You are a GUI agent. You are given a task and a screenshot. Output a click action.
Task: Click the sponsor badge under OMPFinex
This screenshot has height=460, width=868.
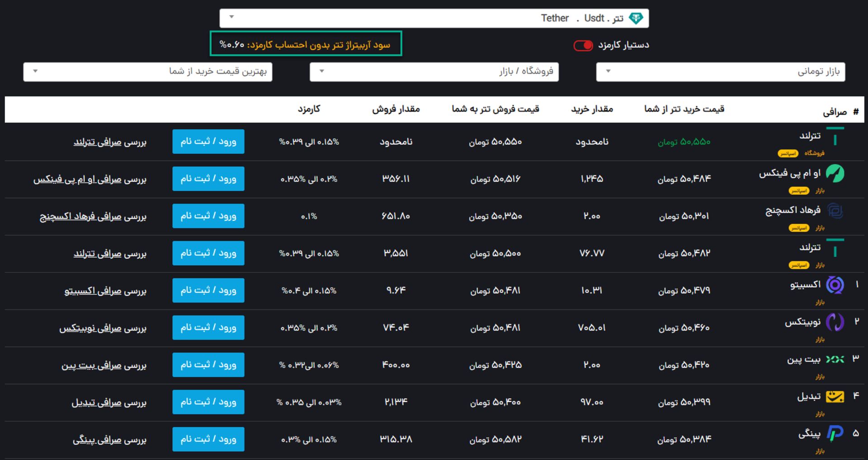[799, 191]
